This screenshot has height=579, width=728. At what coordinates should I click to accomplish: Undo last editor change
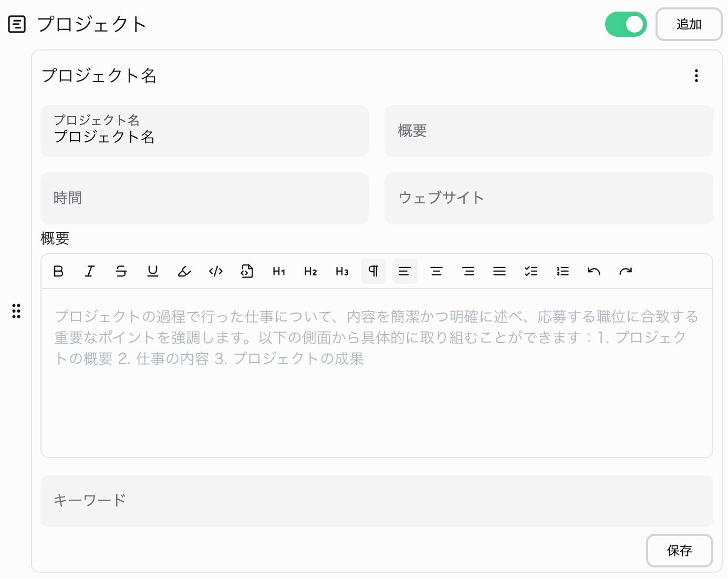(594, 271)
